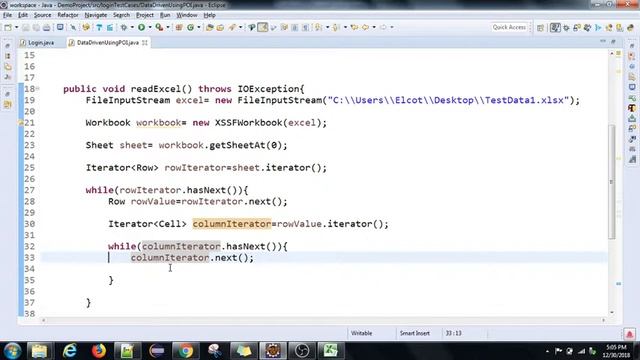Click the Last Edit Location icon

(x=354, y=27)
